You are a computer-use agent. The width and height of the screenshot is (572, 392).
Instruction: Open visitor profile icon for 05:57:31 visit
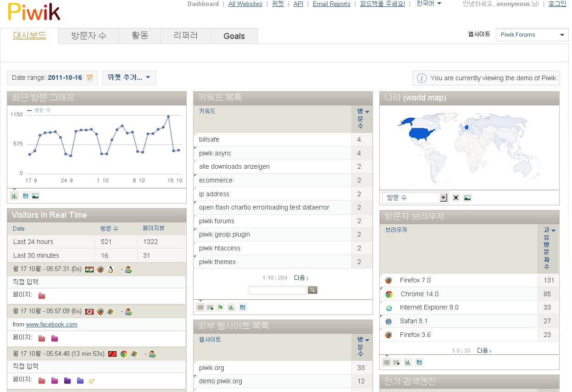pyautogui.click(x=128, y=270)
